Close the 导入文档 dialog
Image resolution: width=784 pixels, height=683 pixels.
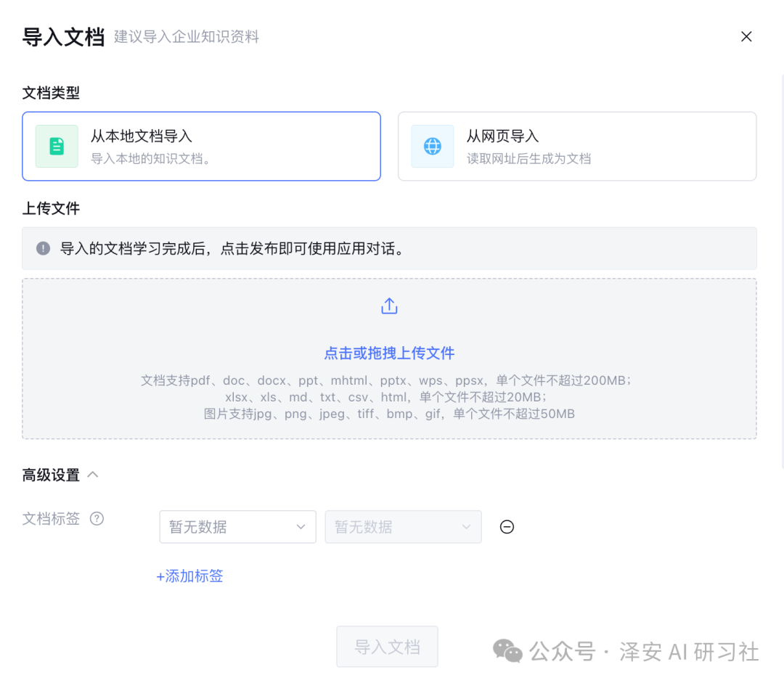point(746,36)
